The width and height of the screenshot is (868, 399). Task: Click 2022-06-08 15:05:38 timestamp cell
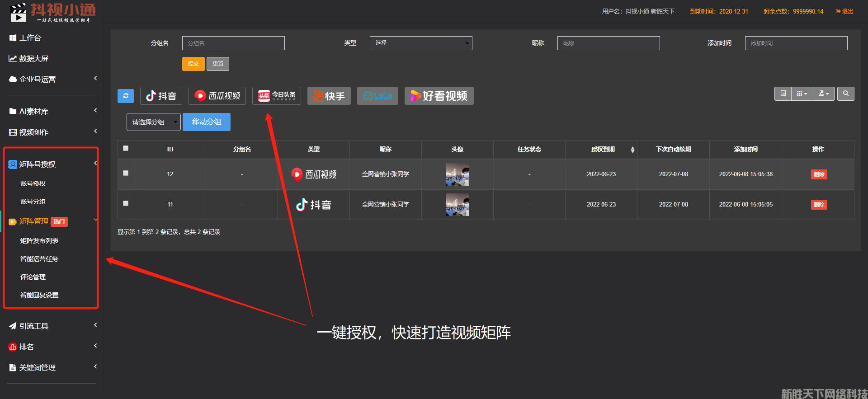click(x=746, y=174)
